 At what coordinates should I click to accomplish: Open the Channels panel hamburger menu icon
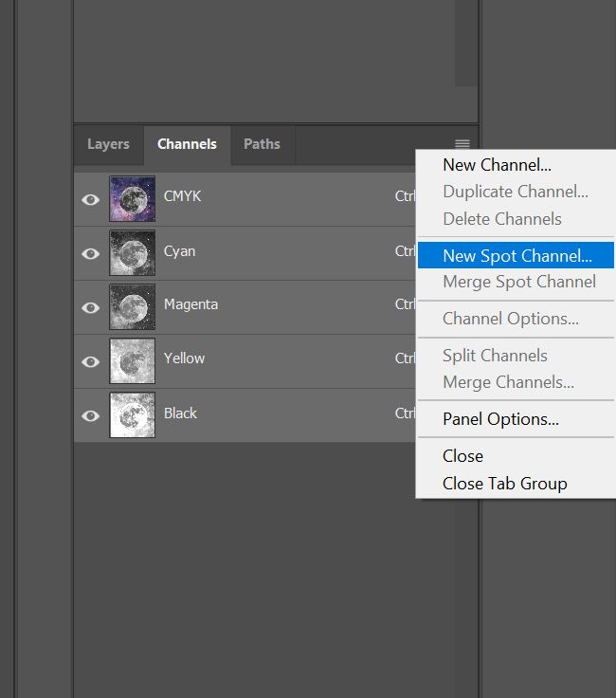pos(462,143)
